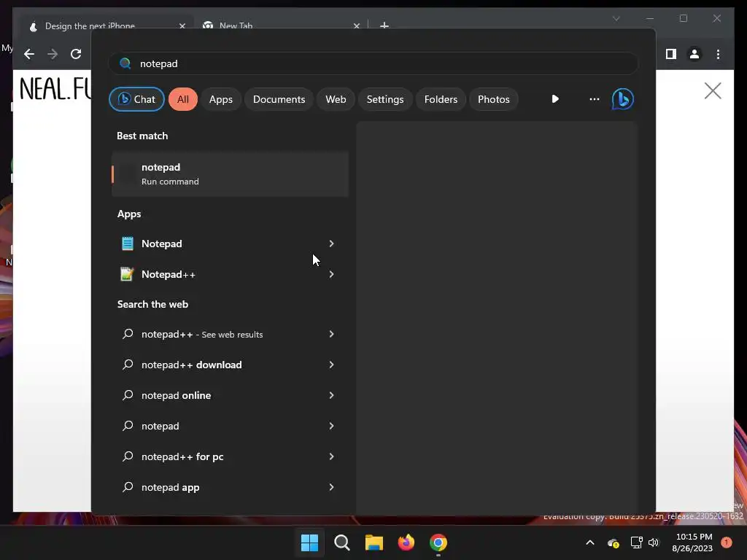The height and width of the screenshot is (560, 747).
Task: Expand 'notepad++ See web results' chevron
Action: tap(332, 334)
